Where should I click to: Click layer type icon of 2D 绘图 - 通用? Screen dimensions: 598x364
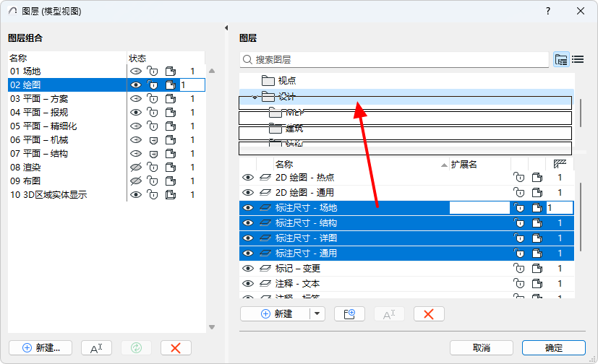click(265, 192)
